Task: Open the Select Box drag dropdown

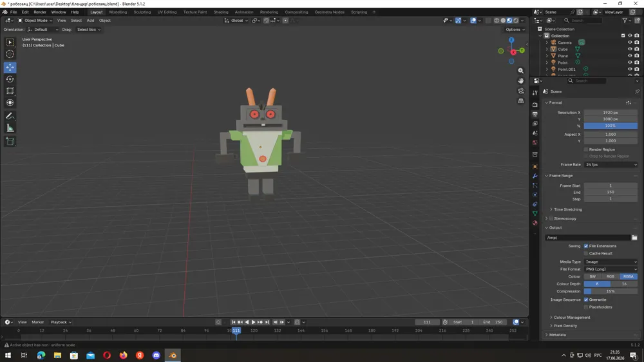Action: click(x=89, y=30)
